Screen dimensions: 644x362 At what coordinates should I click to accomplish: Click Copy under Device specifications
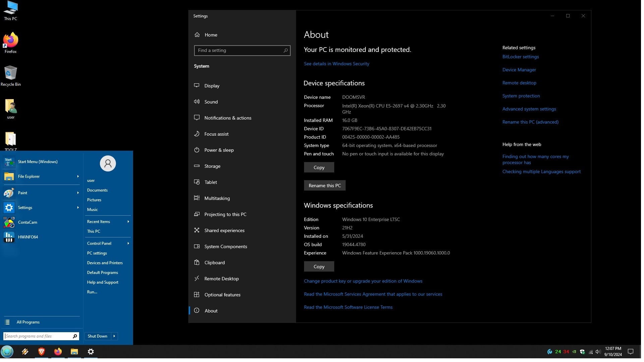319,167
